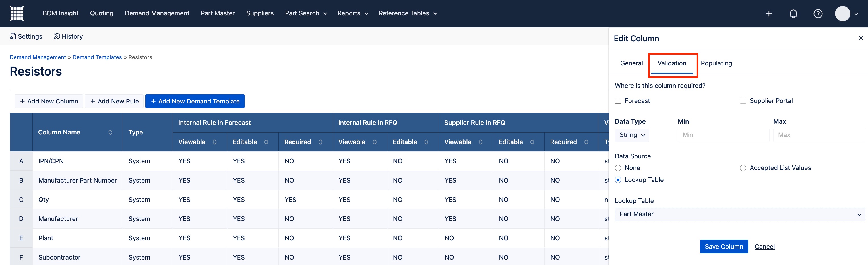Click Add New Demand Template button
This screenshot has width=868, height=265.
pyautogui.click(x=195, y=101)
